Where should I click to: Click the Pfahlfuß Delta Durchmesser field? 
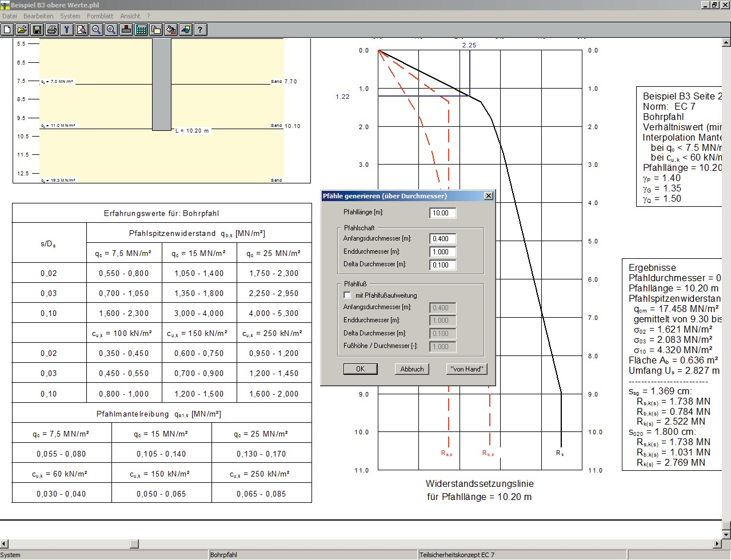point(443,334)
